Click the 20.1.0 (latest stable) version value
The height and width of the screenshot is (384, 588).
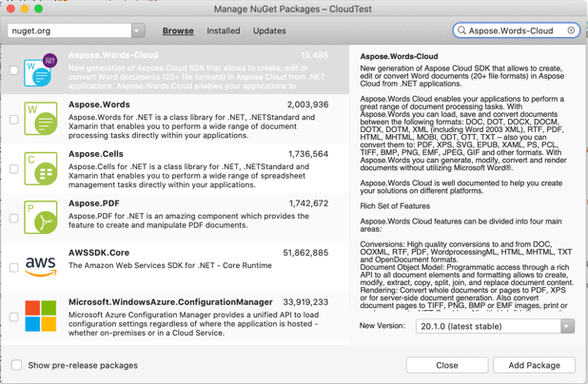pyautogui.click(x=461, y=326)
